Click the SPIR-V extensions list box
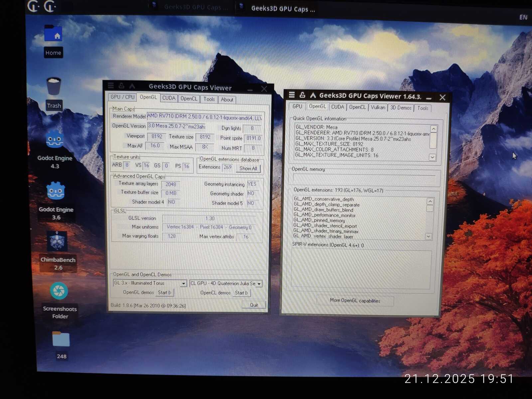Image resolution: width=532 pixels, height=399 pixels. pyautogui.click(x=362, y=269)
